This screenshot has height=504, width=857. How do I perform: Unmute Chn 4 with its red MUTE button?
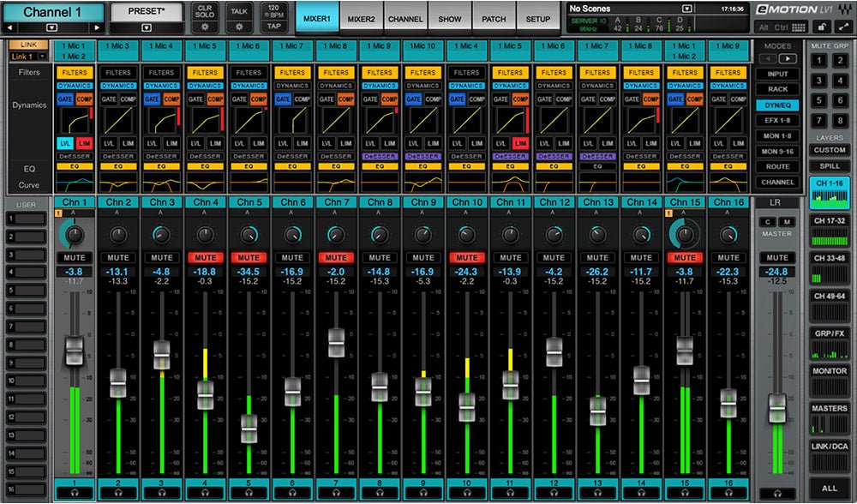205,257
